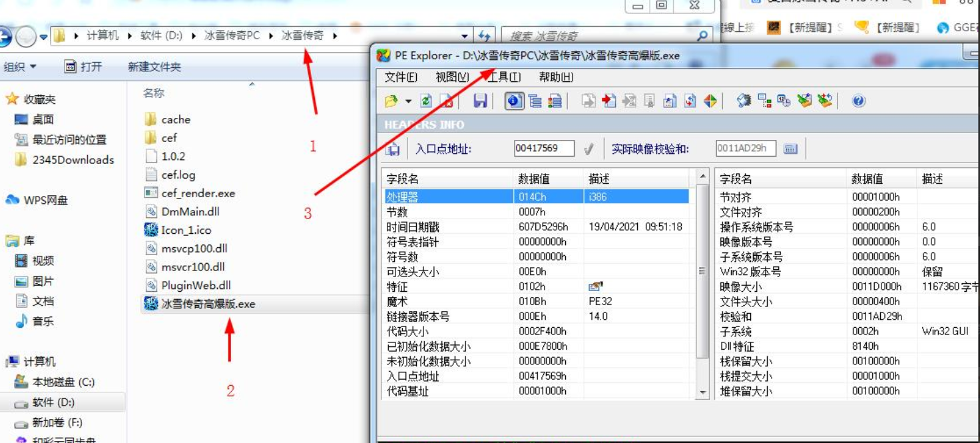Viewport: 980px width, 443px height.
Task: Click the 入口点地址 input field
Action: coord(543,149)
